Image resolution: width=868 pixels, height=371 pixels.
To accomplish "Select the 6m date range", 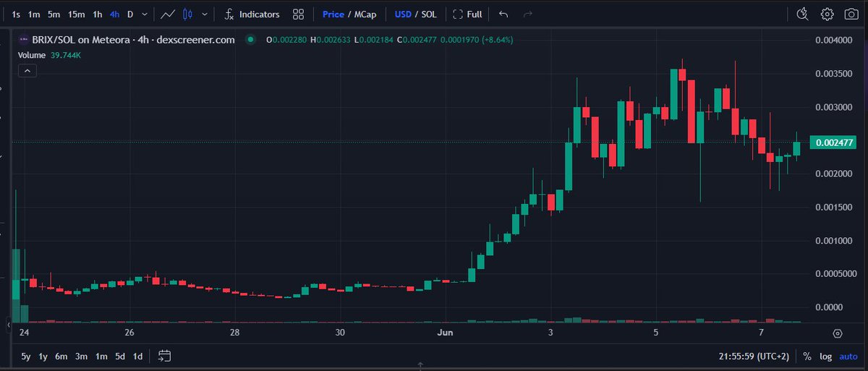I will 61,356.
